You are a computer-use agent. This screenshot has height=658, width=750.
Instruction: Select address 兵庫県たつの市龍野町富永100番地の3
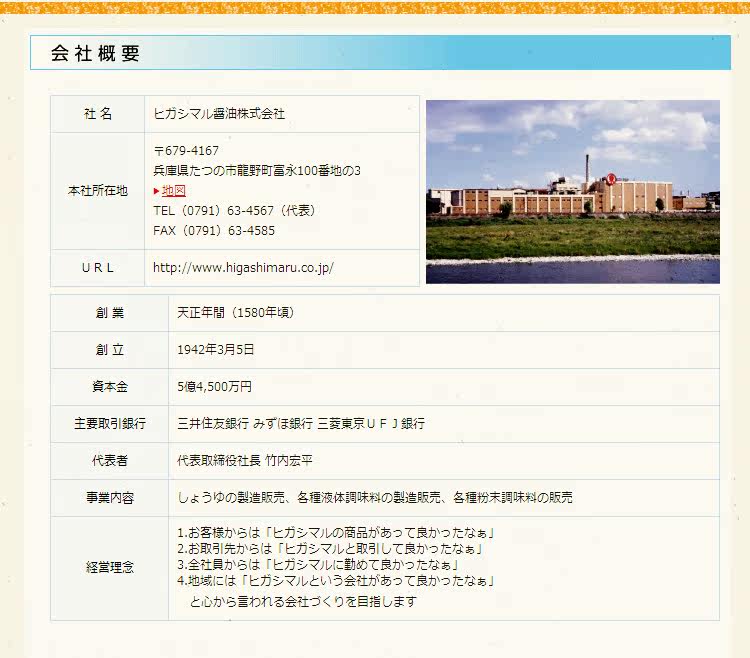(x=257, y=171)
